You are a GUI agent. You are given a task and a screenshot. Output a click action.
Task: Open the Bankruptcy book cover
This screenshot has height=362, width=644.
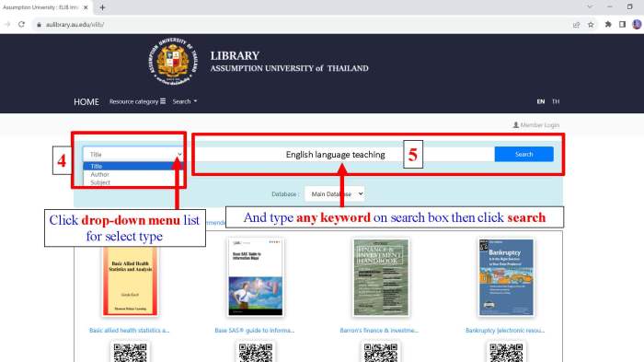[x=506, y=277]
